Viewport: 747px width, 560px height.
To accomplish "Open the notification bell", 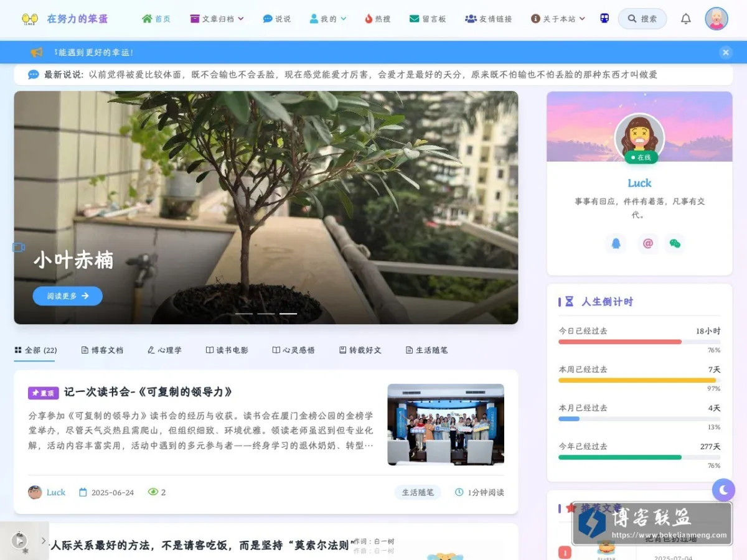I will 685,19.
